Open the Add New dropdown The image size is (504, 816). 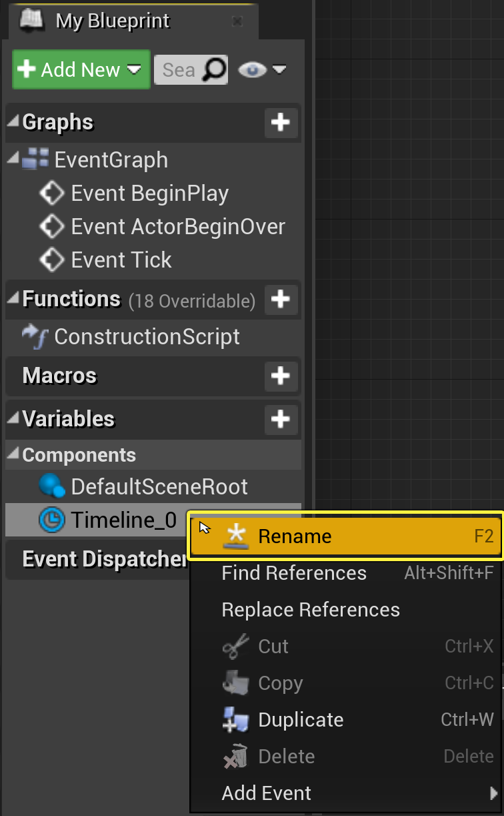pyautogui.click(x=81, y=69)
